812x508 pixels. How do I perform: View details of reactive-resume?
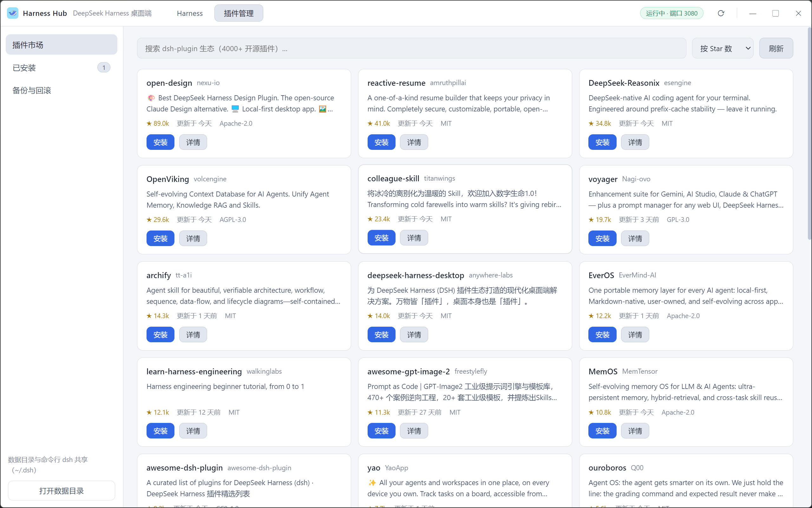click(414, 142)
